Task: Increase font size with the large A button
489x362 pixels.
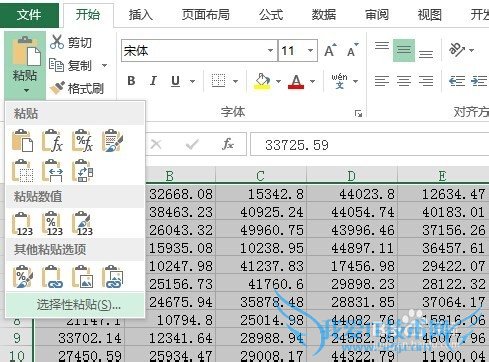Action: tap(330, 50)
